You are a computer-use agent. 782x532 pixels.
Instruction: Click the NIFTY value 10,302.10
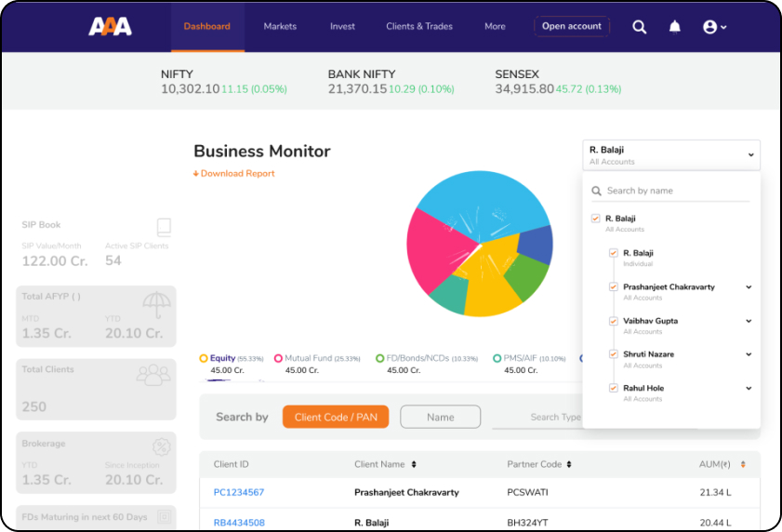[x=190, y=89]
